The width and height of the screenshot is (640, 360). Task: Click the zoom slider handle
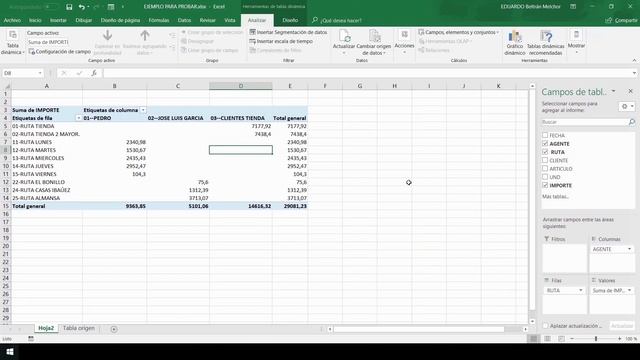pyautogui.click(x=596, y=339)
